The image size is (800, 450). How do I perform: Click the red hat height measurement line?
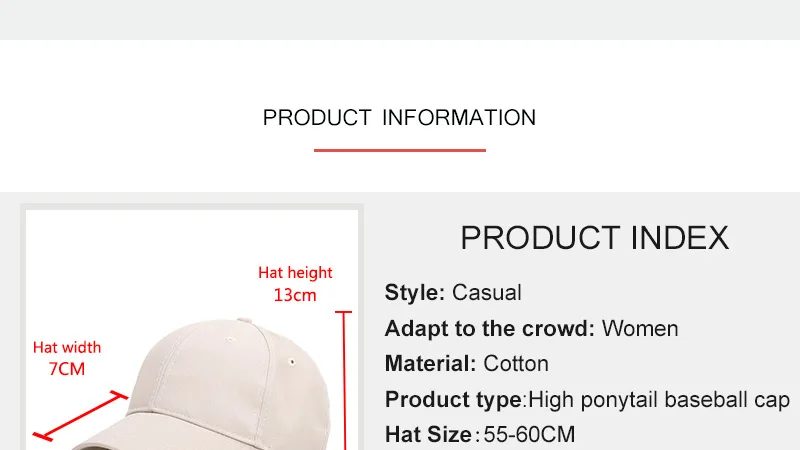pos(344,380)
